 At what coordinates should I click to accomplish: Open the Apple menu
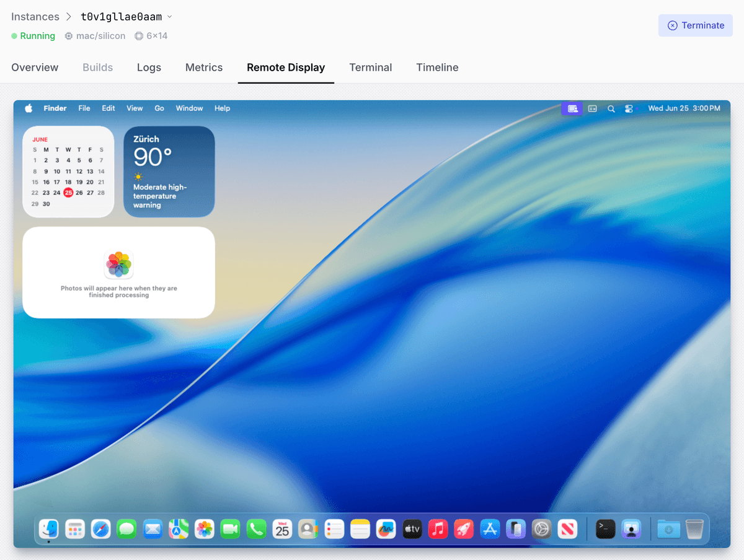click(x=29, y=108)
